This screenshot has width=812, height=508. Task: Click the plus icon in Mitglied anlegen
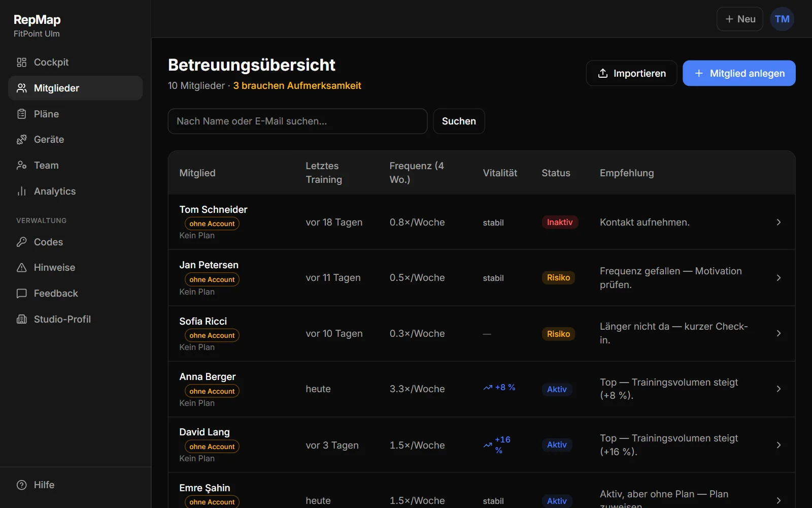pyautogui.click(x=699, y=73)
